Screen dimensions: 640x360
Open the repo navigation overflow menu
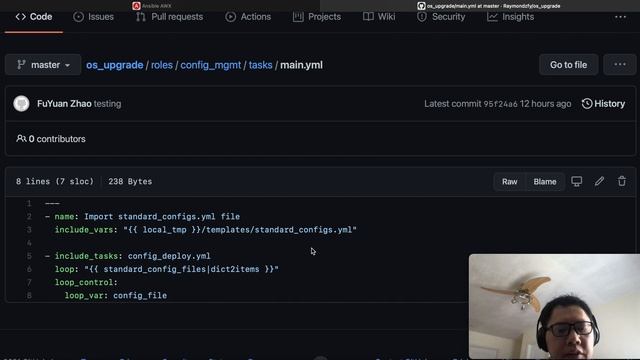tap(620, 17)
